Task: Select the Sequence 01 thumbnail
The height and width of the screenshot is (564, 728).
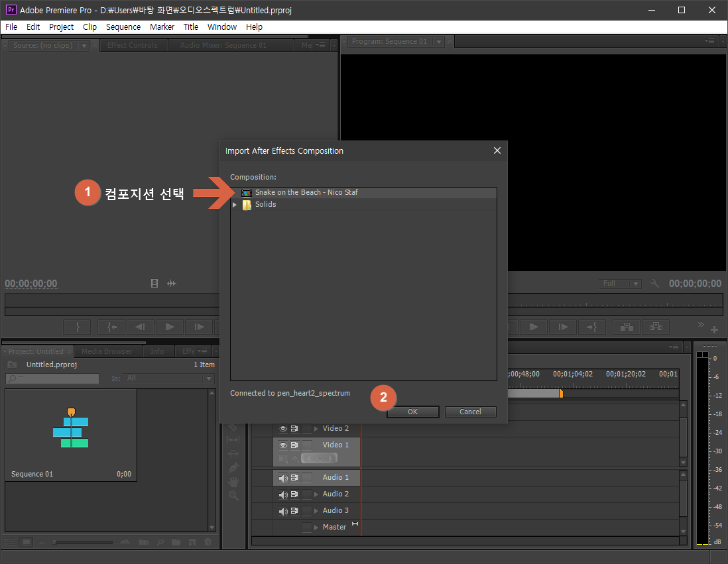Action: (x=71, y=435)
